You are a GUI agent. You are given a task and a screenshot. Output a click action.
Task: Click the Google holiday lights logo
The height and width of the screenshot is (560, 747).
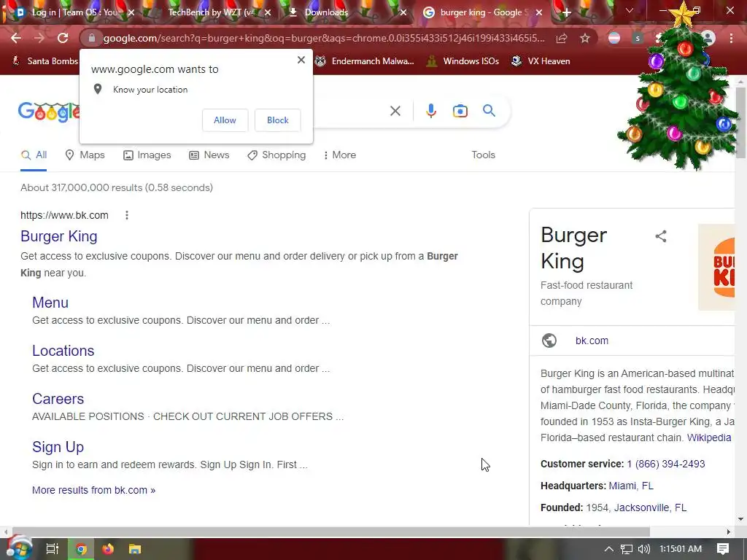click(49, 112)
